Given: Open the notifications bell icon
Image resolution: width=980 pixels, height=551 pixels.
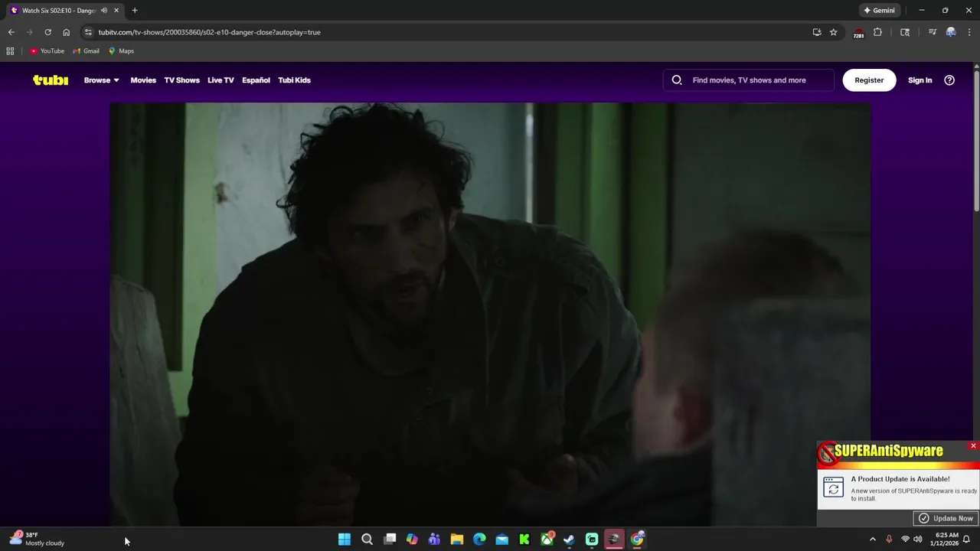Looking at the screenshot, I should tap(966, 540).
